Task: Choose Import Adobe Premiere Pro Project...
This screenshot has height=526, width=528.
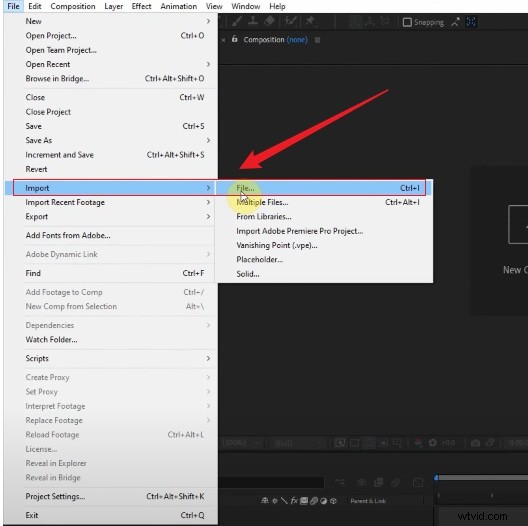Action: pos(324,231)
